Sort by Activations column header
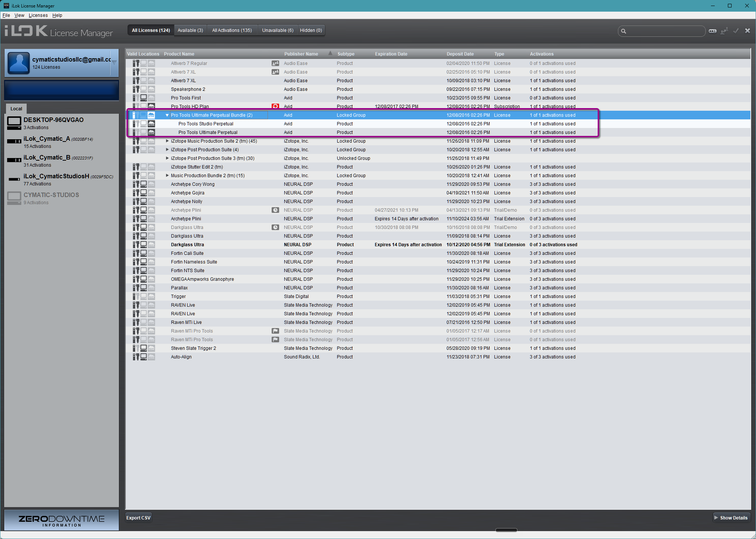Image resolution: width=756 pixels, height=539 pixels. [541, 54]
